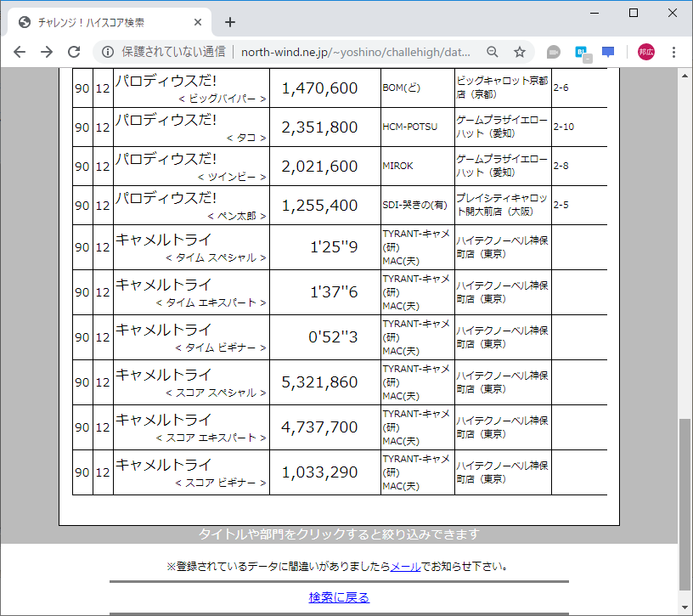
Task: Open the zoom magnifier in address bar
Action: point(493,52)
